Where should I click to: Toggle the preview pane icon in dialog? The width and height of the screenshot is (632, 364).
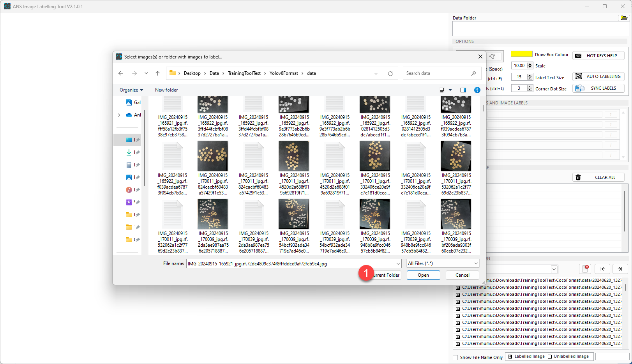click(x=463, y=90)
